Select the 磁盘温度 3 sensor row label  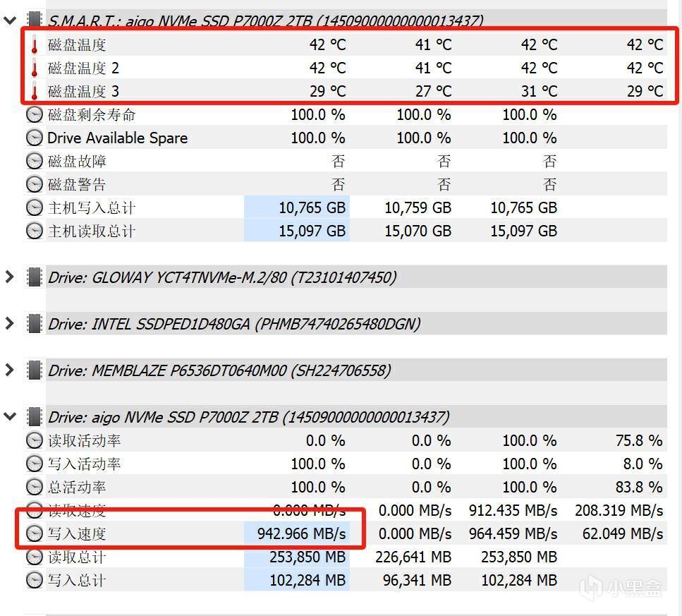pos(83,91)
